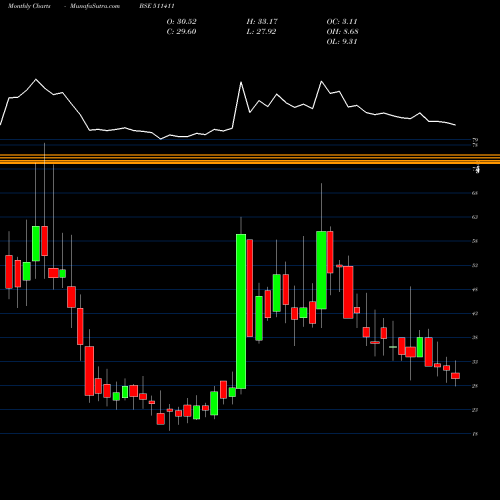500x500 pixels.
Task: Click the 38 price axis label
Action: click(475, 337)
